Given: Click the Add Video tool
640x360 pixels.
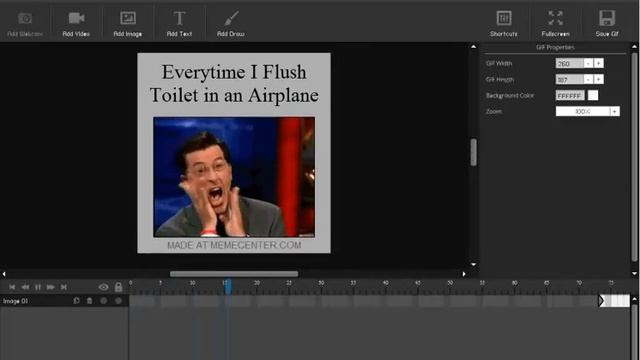Looking at the screenshot, I should tap(76, 24).
